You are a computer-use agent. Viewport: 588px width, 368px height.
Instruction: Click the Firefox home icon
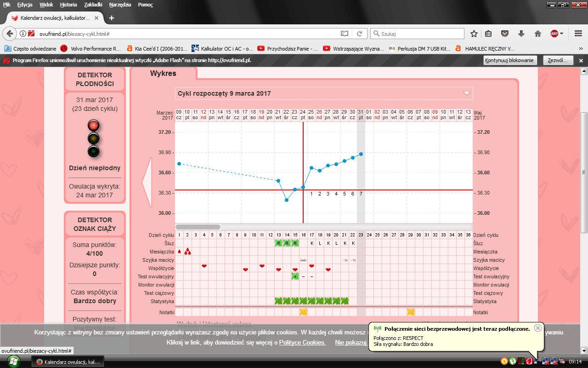click(537, 34)
